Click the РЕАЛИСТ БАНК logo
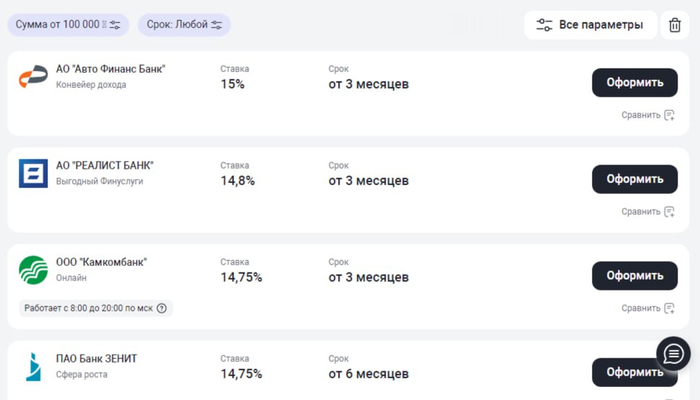 (x=34, y=173)
